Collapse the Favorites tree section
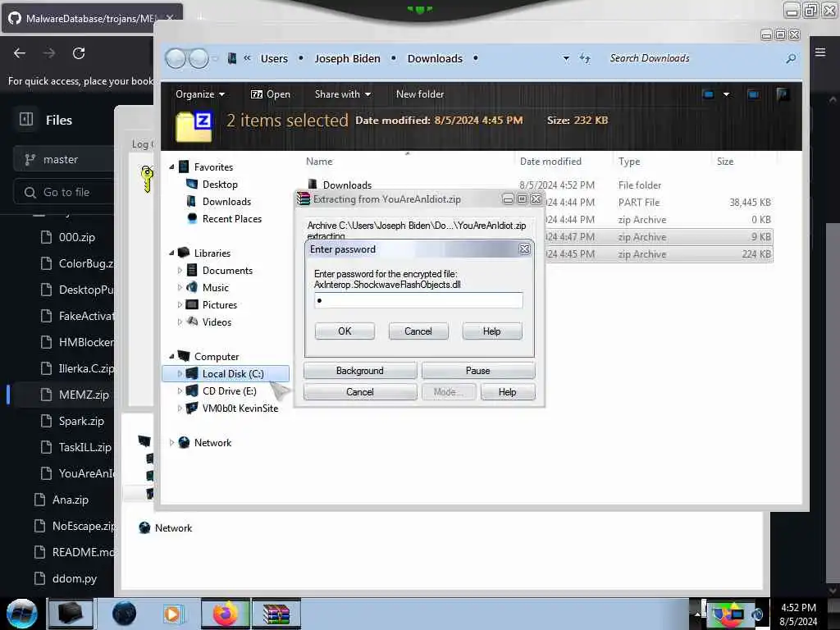The width and height of the screenshot is (840, 630). [x=171, y=167]
